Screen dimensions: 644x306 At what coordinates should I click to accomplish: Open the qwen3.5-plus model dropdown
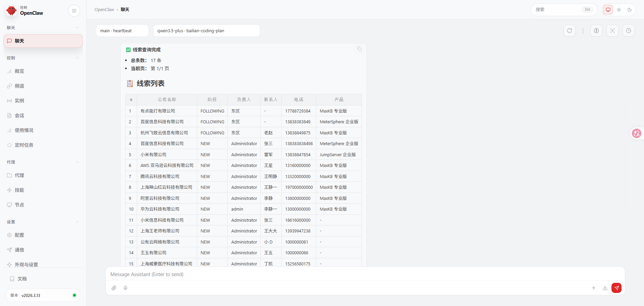click(x=206, y=31)
